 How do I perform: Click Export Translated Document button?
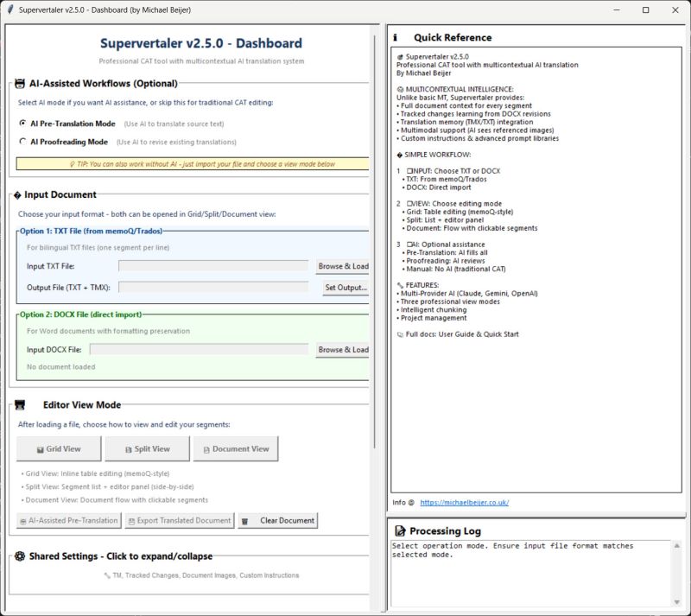pos(180,521)
